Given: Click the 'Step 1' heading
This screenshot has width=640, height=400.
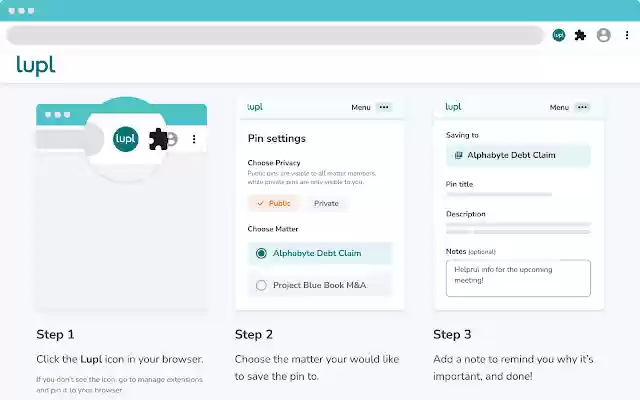Looking at the screenshot, I should pyautogui.click(x=55, y=334).
